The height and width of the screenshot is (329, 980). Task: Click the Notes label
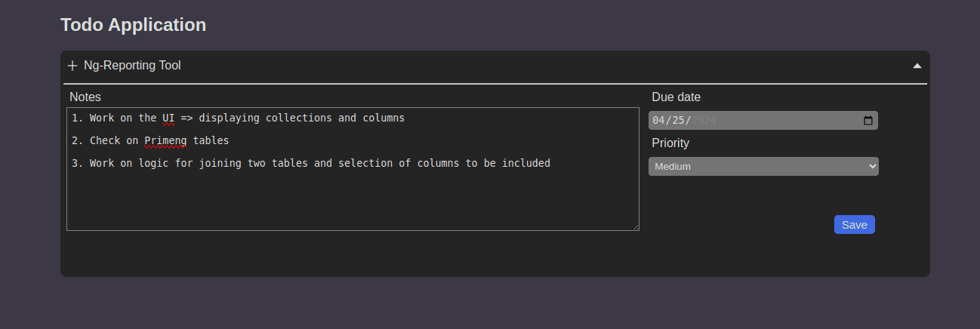click(x=85, y=97)
